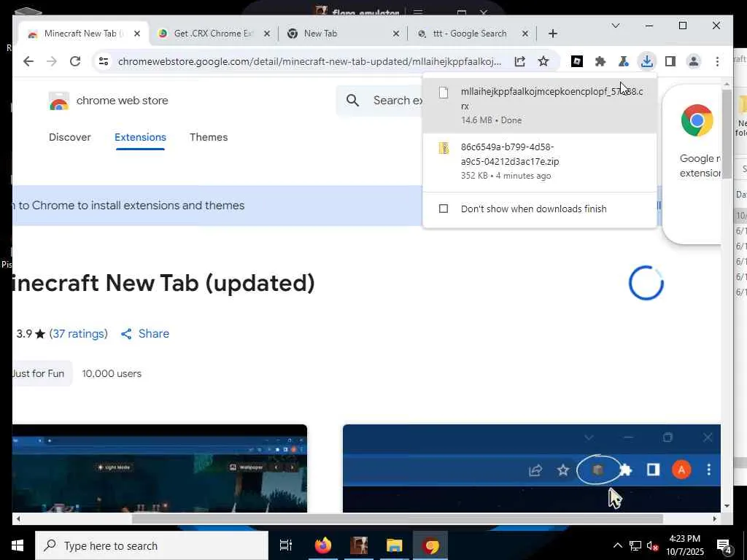Close the Get .CRX Chrome Extension tab
This screenshot has height=560, width=747.
[267, 34]
